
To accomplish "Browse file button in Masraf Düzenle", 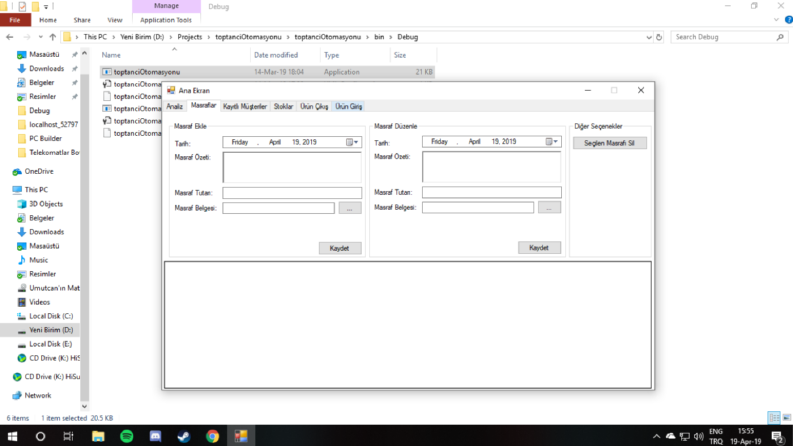I will (x=549, y=208).
